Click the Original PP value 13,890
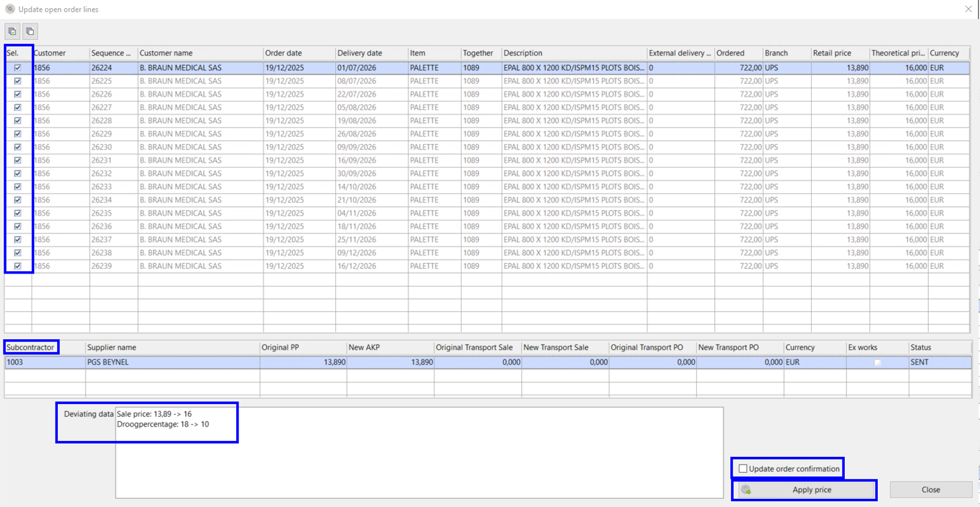The image size is (980, 507). point(303,362)
